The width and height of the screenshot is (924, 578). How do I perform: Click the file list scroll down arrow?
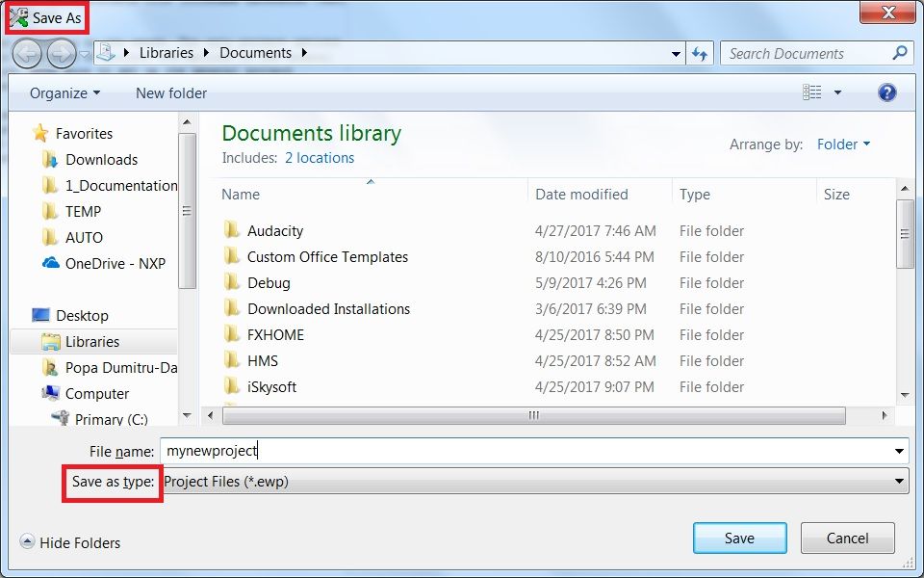pos(905,395)
